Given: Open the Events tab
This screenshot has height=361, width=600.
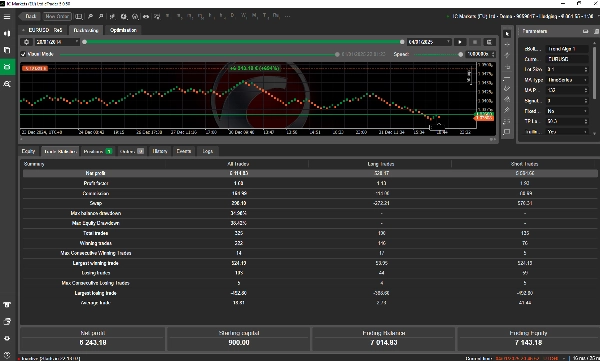Looking at the screenshot, I should point(184,151).
